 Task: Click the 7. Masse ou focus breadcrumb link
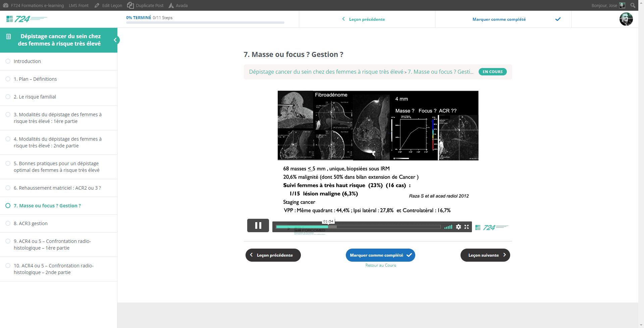click(x=440, y=72)
